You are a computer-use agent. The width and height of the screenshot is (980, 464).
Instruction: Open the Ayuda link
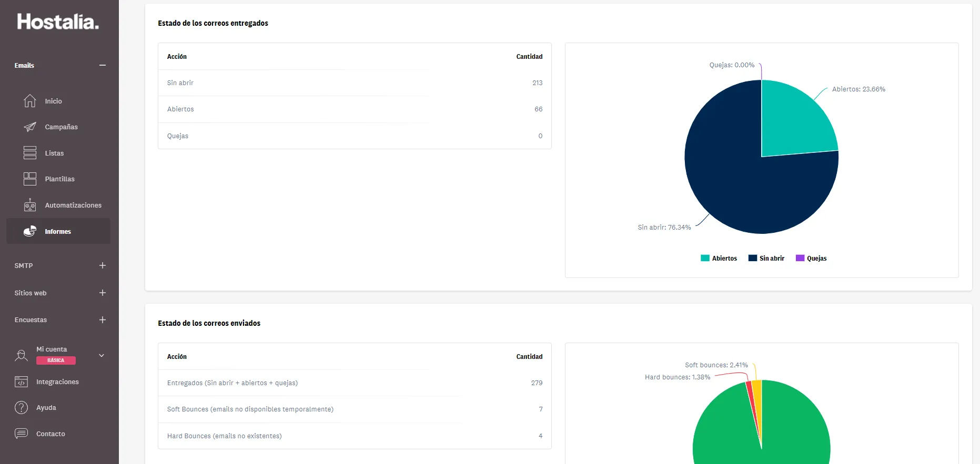(46, 408)
